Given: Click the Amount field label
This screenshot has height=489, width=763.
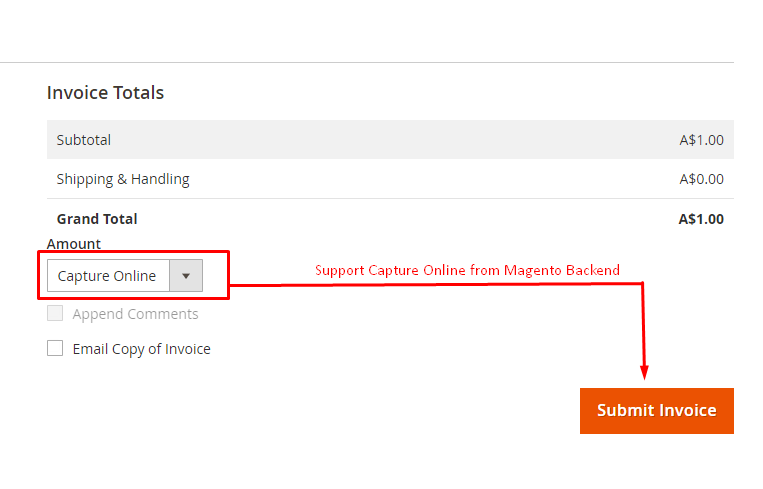Looking at the screenshot, I should pyautogui.click(x=74, y=244).
